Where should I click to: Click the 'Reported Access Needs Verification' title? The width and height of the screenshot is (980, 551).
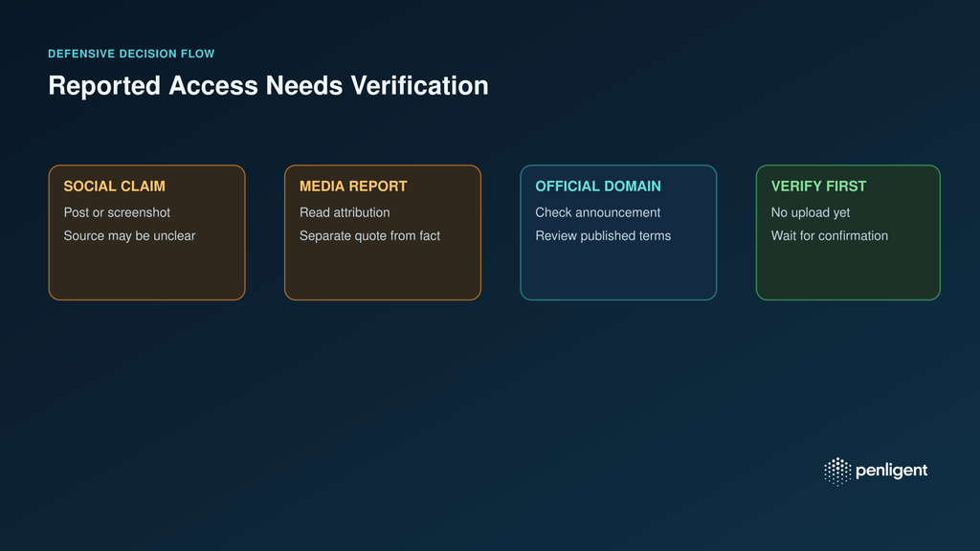[268, 85]
